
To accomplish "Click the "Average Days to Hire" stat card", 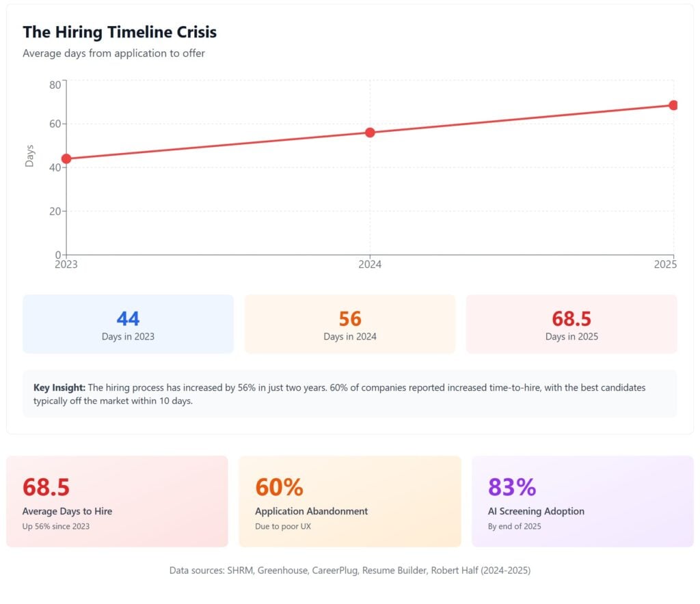I will pos(117,501).
